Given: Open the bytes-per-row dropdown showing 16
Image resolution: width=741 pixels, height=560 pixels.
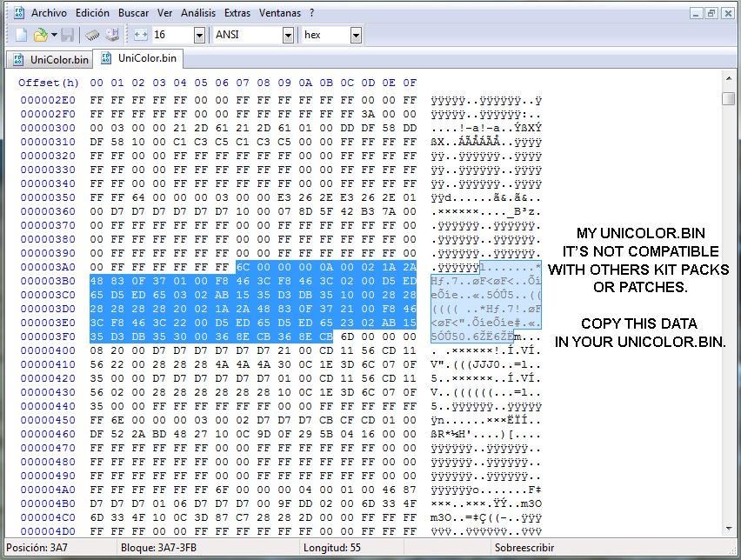Looking at the screenshot, I should [x=199, y=35].
